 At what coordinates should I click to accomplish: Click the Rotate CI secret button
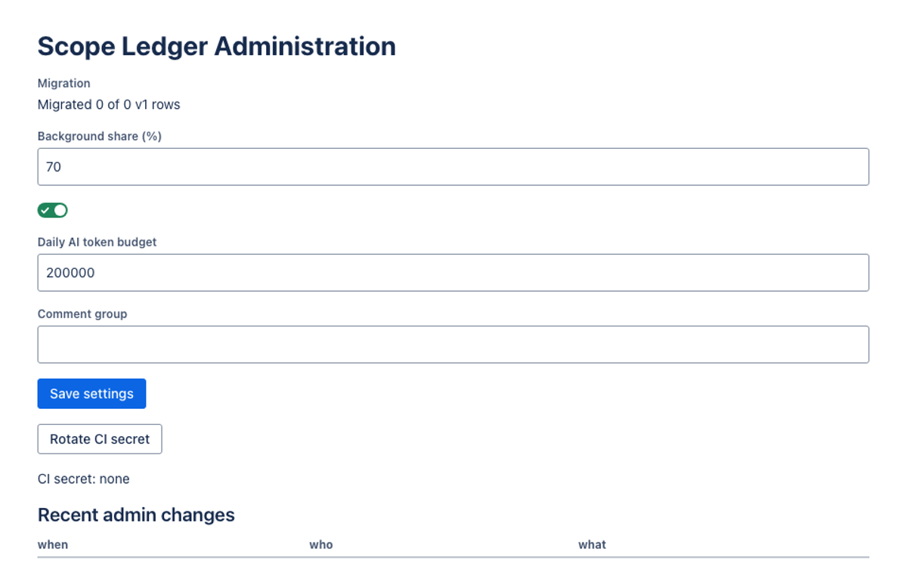coord(100,439)
